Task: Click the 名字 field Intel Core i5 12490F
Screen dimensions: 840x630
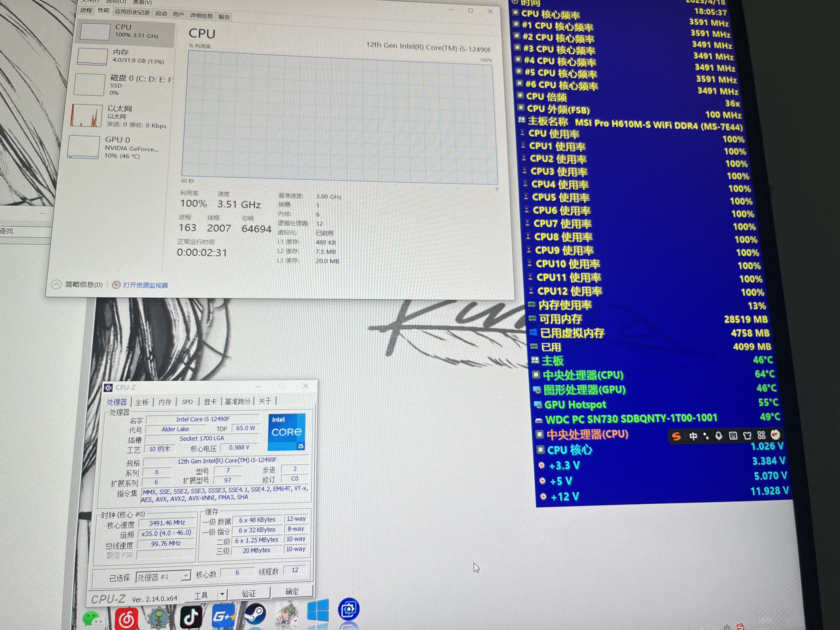Action: (x=203, y=419)
